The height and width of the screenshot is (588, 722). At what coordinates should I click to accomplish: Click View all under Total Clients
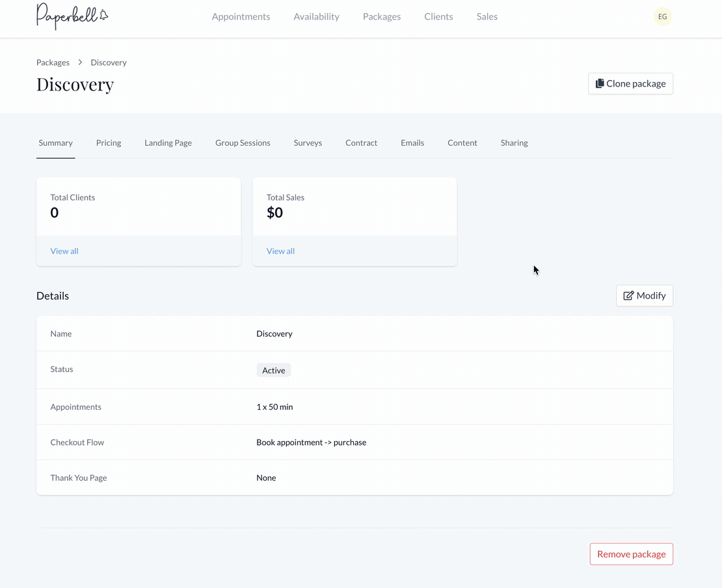point(64,250)
